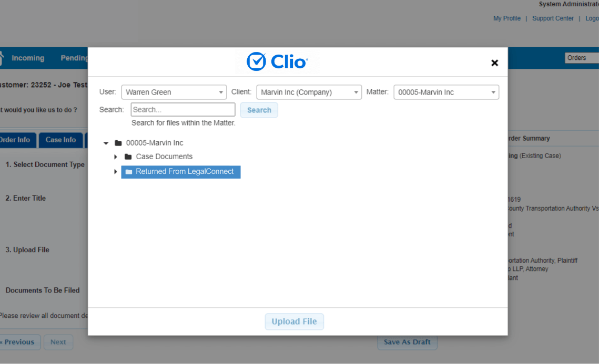599x364 pixels.
Task: Select the 00005-Marvin Inc root folder icon
Action: tap(118, 143)
